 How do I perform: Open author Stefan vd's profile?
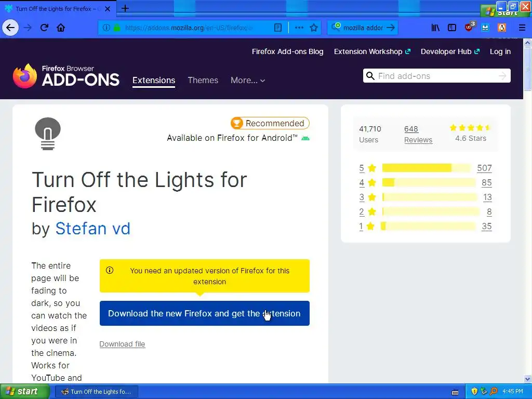92,229
